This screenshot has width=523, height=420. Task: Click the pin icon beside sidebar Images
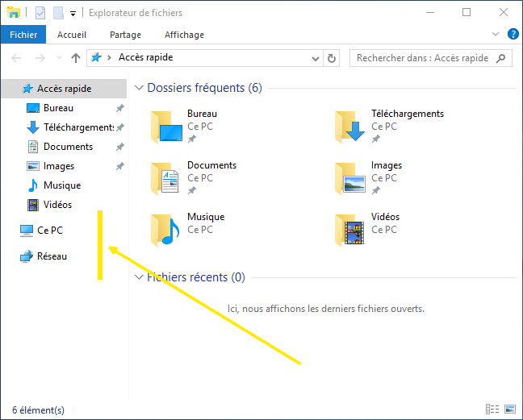[x=120, y=166]
